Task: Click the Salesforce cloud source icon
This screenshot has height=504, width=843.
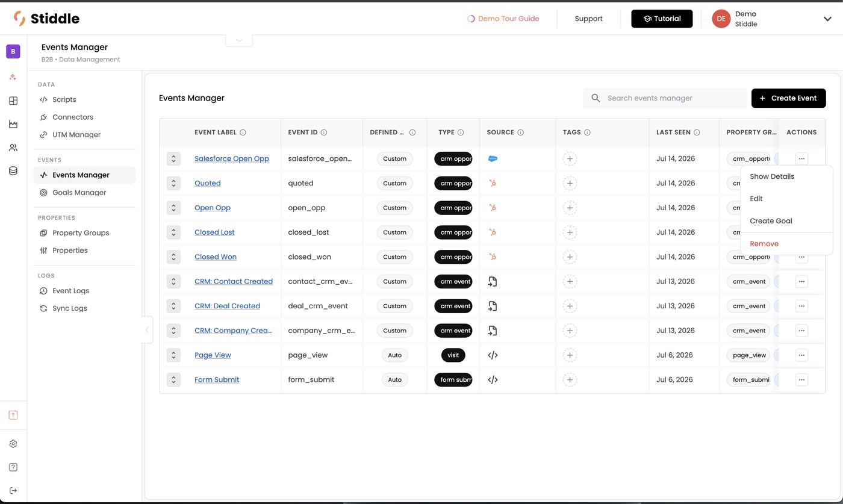Action: click(x=493, y=159)
